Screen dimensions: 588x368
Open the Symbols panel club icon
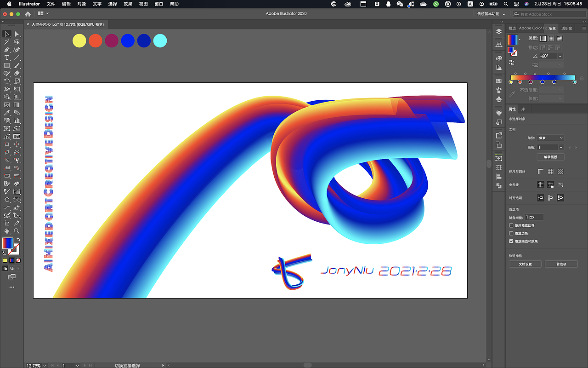click(x=499, y=99)
